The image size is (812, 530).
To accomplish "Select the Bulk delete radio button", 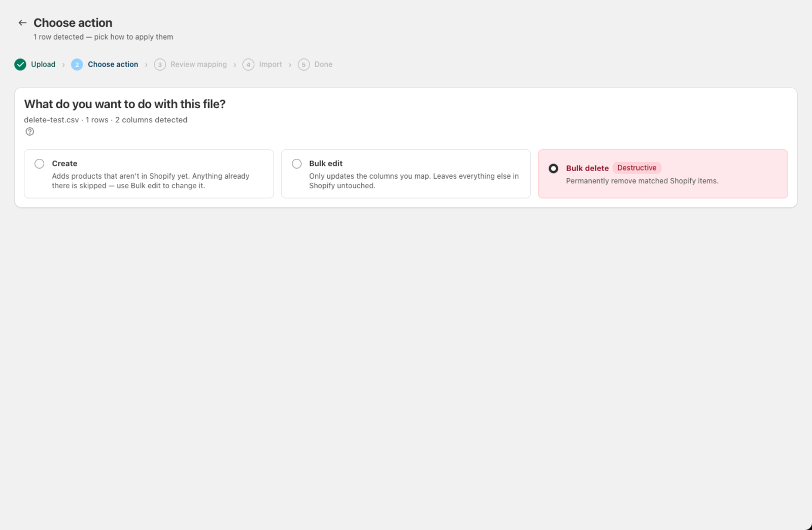I will (x=554, y=168).
